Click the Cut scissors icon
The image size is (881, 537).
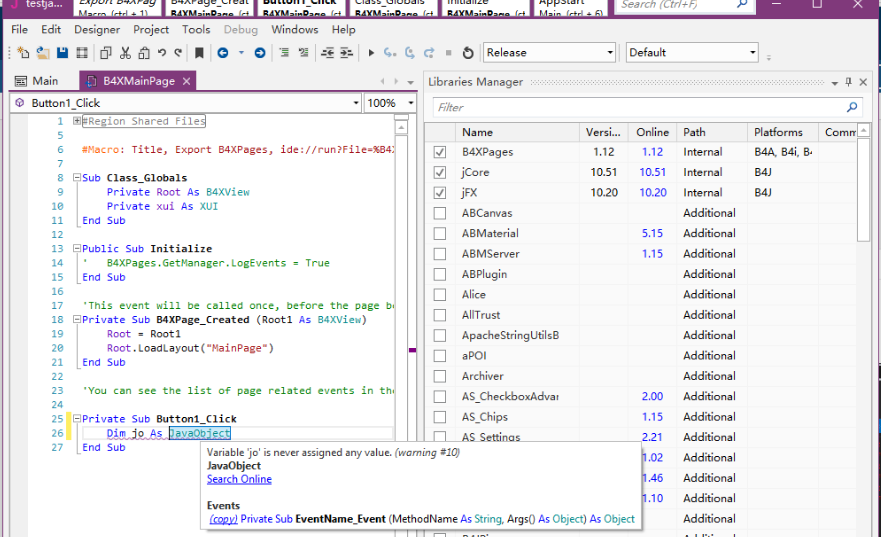point(126,53)
